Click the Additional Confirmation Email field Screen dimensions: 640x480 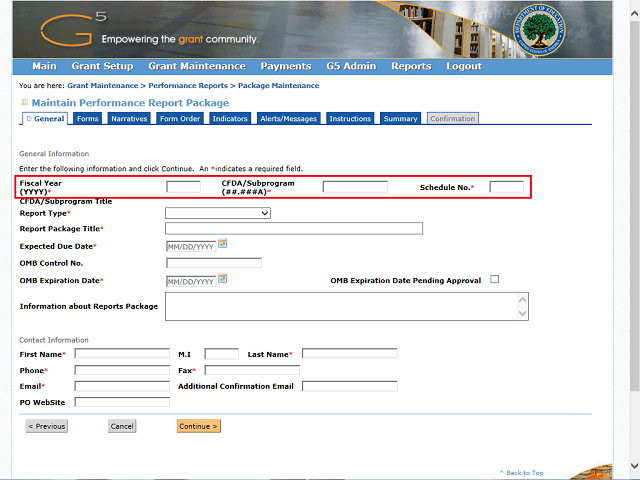[350, 386]
